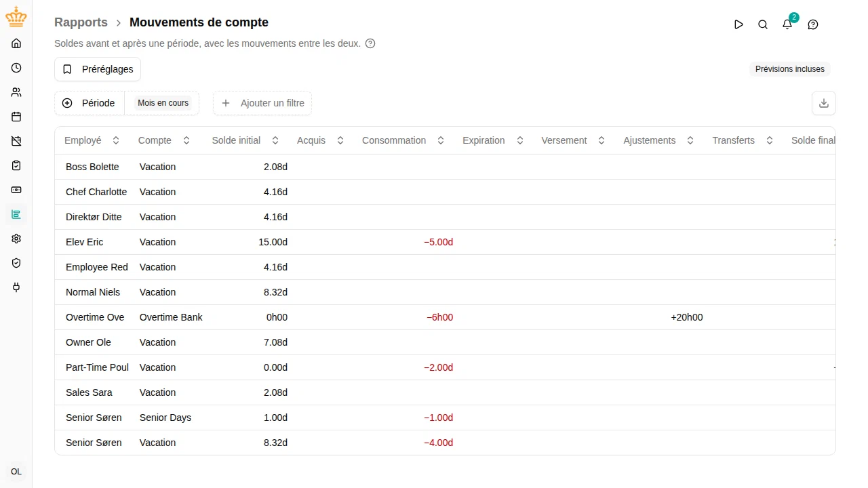Viewport: 868px width, 488px height.
Task: Open the crossed-out calendar sidebar icon
Action: [16, 141]
